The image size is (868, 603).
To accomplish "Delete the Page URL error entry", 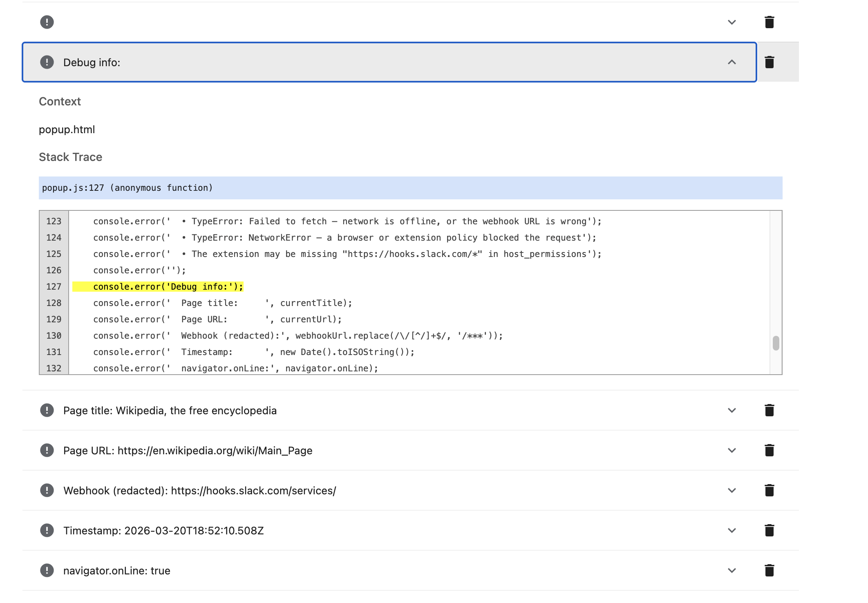I will coord(769,450).
